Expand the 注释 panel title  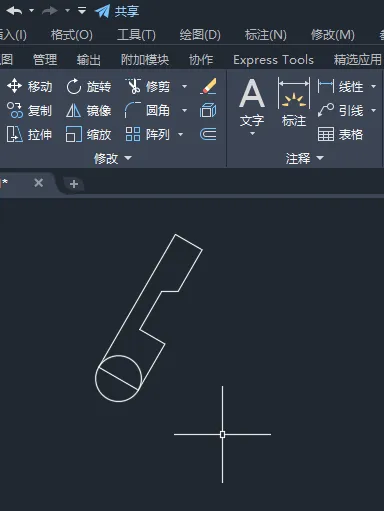305,158
